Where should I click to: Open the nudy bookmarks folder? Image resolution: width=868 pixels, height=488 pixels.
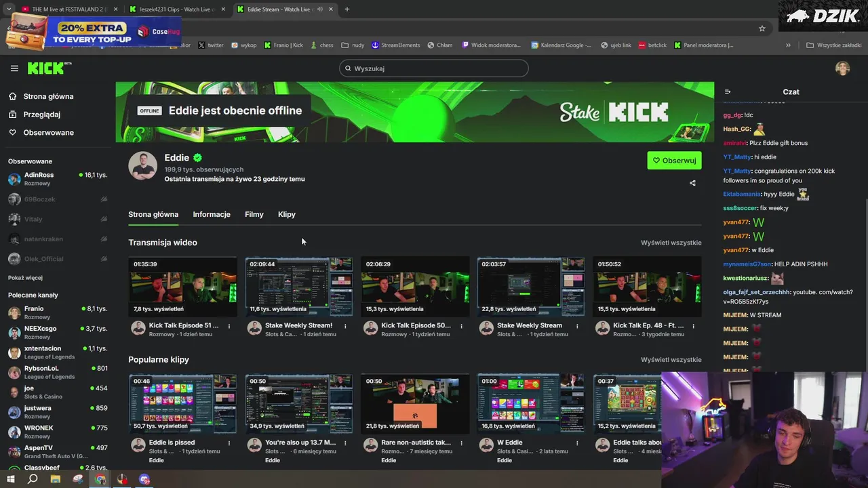coord(353,45)
